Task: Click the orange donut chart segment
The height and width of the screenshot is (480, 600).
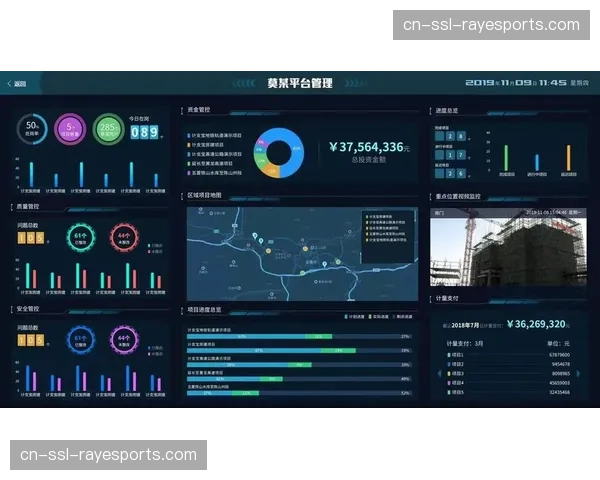Action: tap(272, 171)
